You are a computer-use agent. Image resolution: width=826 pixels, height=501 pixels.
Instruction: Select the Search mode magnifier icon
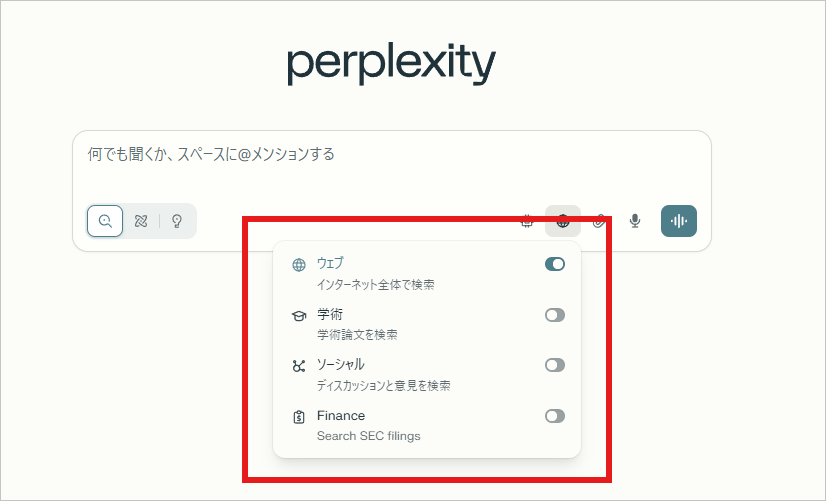[105, 221]
